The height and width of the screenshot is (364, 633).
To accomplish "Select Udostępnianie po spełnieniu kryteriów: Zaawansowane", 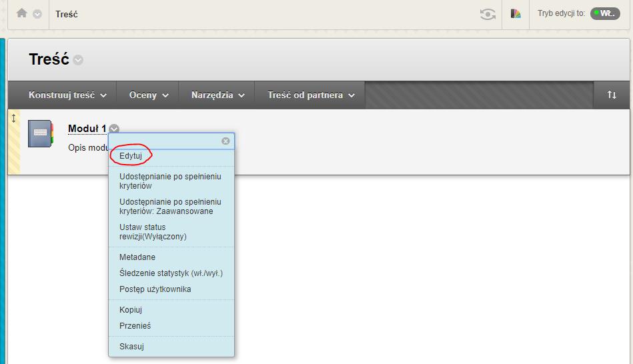I will tap(171, 207).
